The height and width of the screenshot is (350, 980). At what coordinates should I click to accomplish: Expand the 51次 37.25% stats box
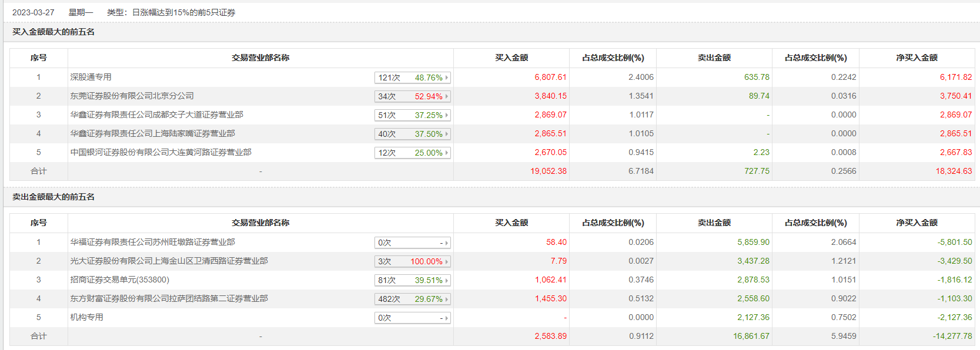(412, 115)
